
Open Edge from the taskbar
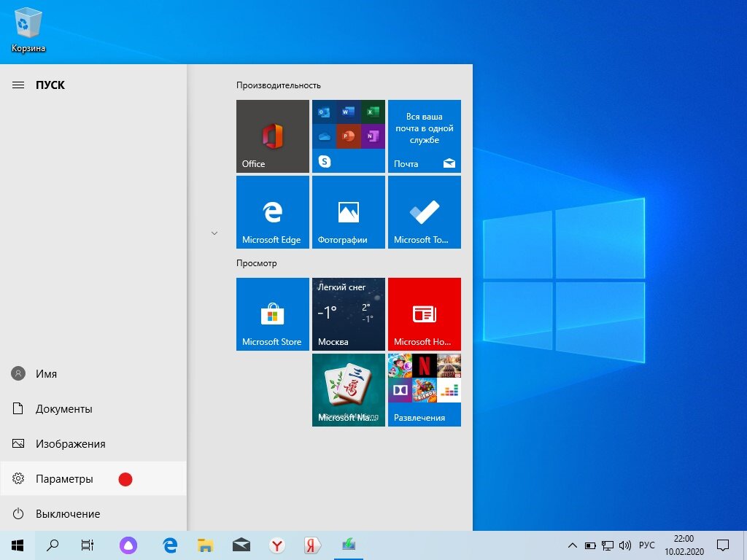(x=170, y=545)
